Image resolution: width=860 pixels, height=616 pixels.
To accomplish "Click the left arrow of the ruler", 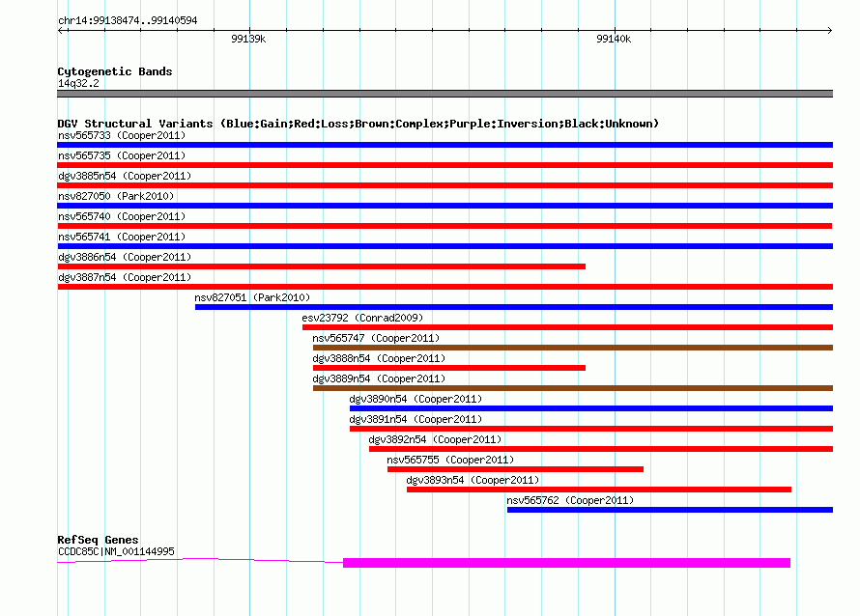I will point(61,30).
